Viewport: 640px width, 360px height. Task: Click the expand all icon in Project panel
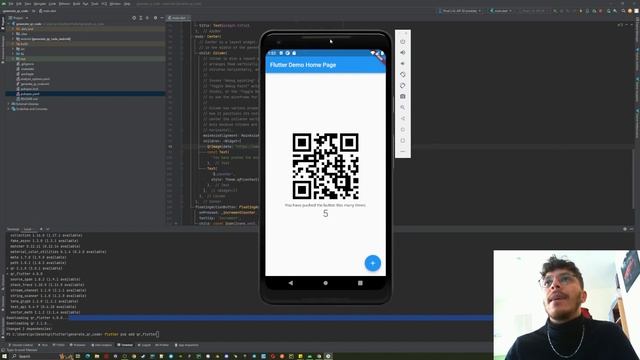click(x=141, y=18)
